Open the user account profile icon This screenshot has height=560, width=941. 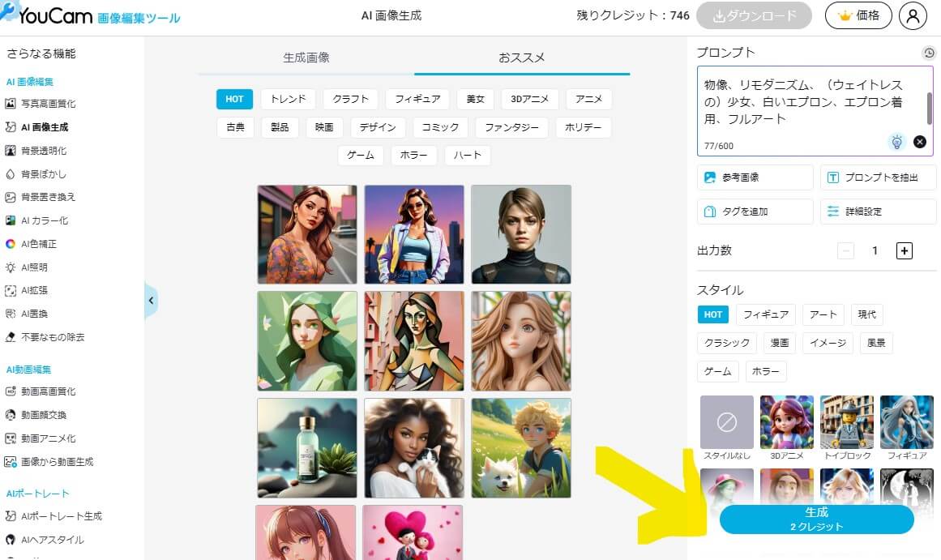coord(912,16)
